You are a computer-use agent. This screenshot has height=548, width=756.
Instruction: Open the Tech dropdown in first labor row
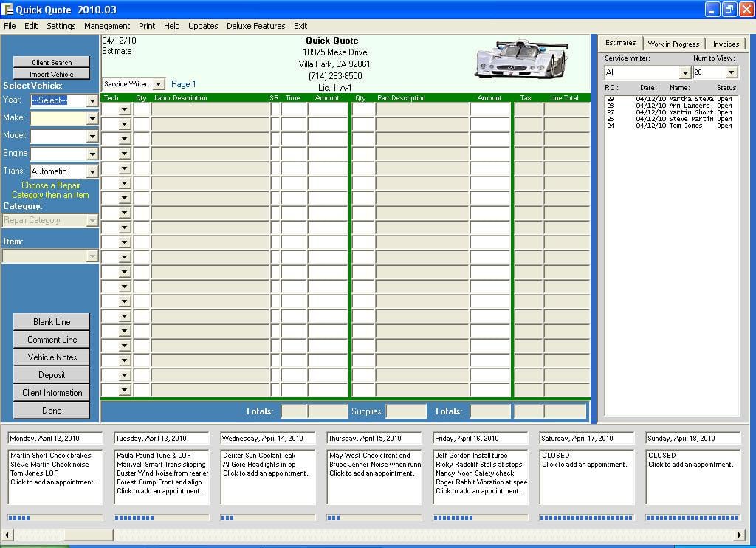click(124, 109)
